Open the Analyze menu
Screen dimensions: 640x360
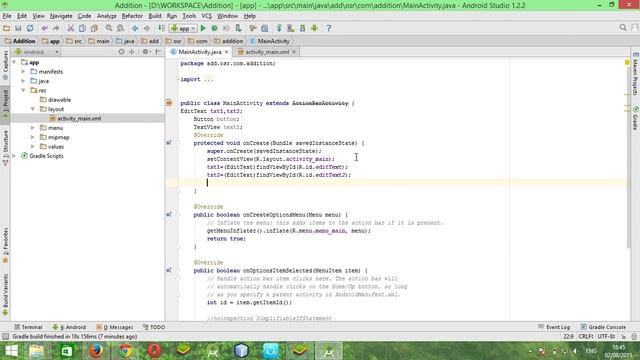(107, 16)
